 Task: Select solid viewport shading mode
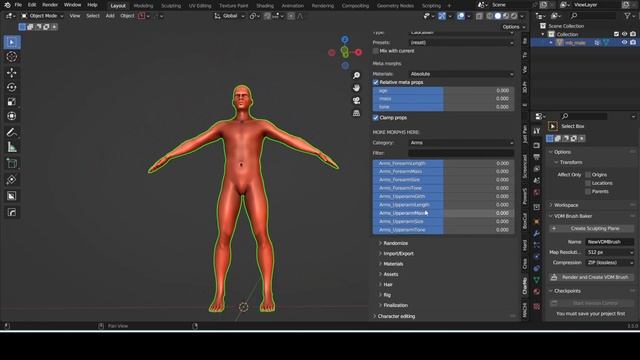tap(498, 16)
